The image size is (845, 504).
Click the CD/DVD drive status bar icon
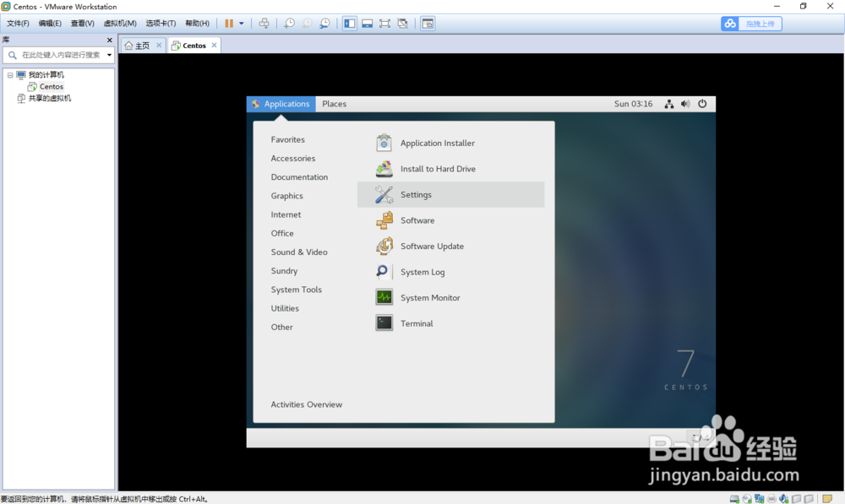pos(747,499)
